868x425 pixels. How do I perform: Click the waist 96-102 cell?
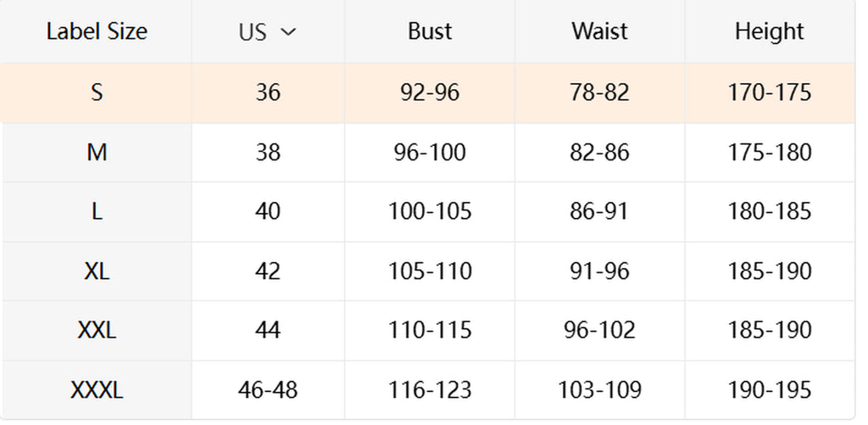click(599, 331)
